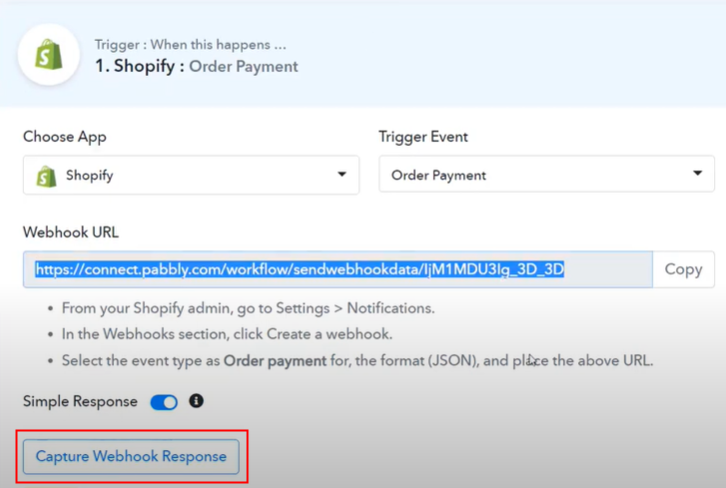The image size is (726, 488).
Task: Click the info icon beside Simple Response
Action: [196, 400]
